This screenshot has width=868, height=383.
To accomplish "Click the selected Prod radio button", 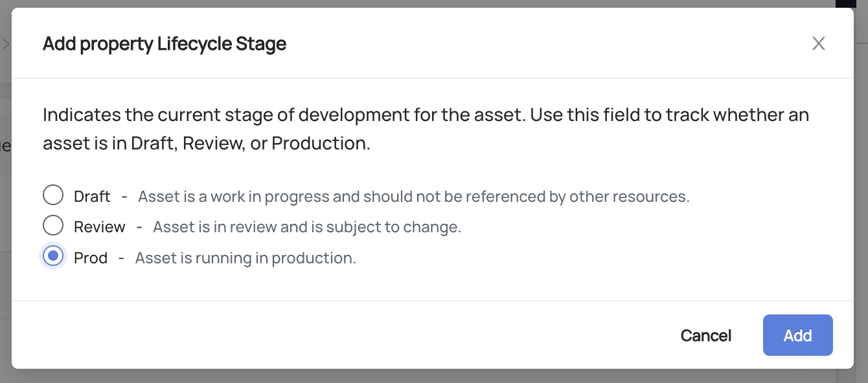I will (x=53, y=257).
